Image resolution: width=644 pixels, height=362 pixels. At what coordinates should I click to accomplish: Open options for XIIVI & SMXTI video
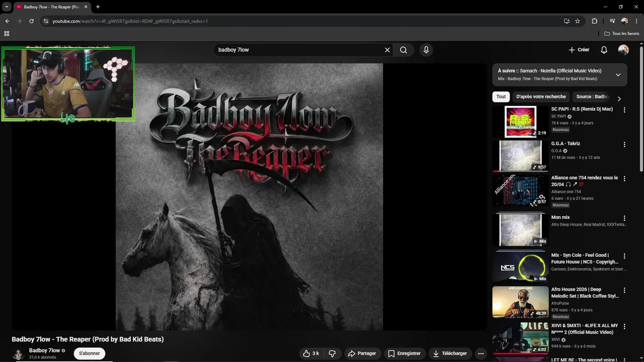[624, 326]
